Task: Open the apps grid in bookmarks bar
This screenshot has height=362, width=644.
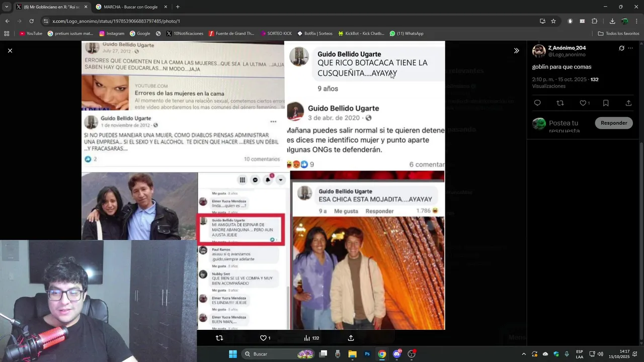Action: click(x=7, y=34)
